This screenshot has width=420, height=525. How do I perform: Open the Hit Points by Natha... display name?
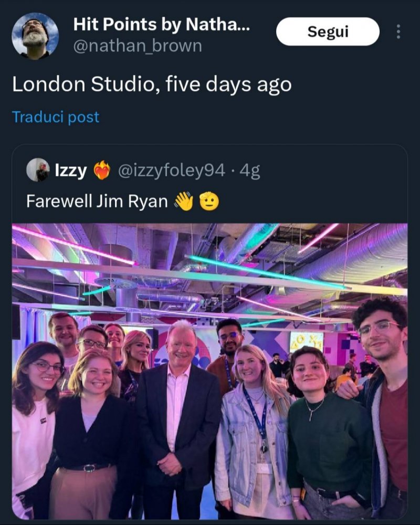pos(162,24)
